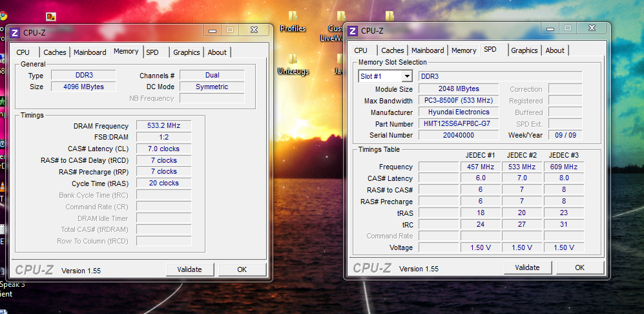This screenshot has height=314, width=644.
Task: Switch to CPU tab in left CPU-Z window
Action: pyautogui.click(x=23, y=52)
